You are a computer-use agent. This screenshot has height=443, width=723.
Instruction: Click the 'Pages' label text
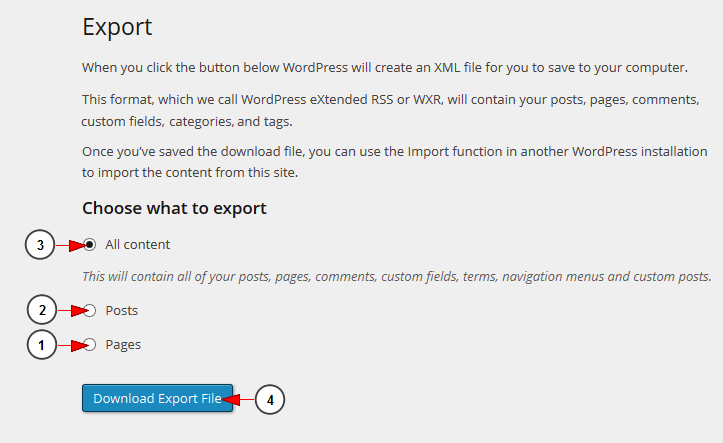coord(123,345)
